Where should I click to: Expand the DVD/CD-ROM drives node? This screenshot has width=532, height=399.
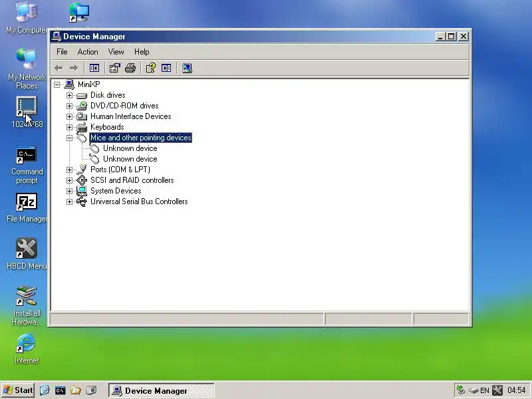pos(70,106)
